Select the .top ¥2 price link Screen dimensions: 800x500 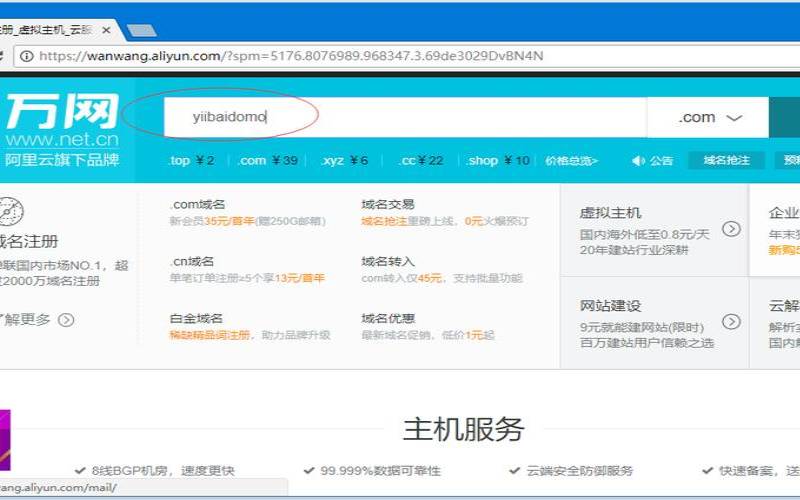(192, 161)
